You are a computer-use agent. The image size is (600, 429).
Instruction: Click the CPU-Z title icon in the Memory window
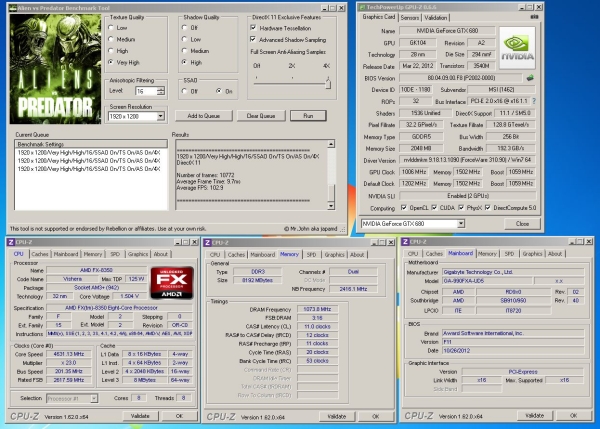click(207, 243)
